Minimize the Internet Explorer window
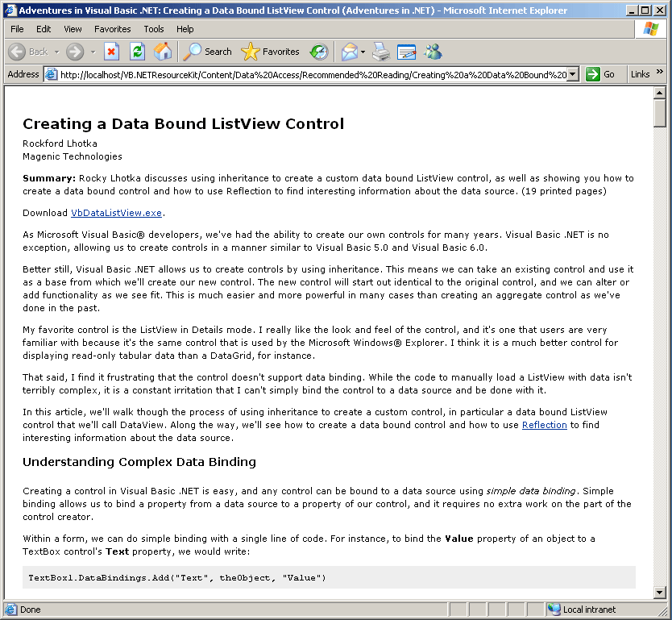This screenshot has width=672, height=620. click(632, 10)
